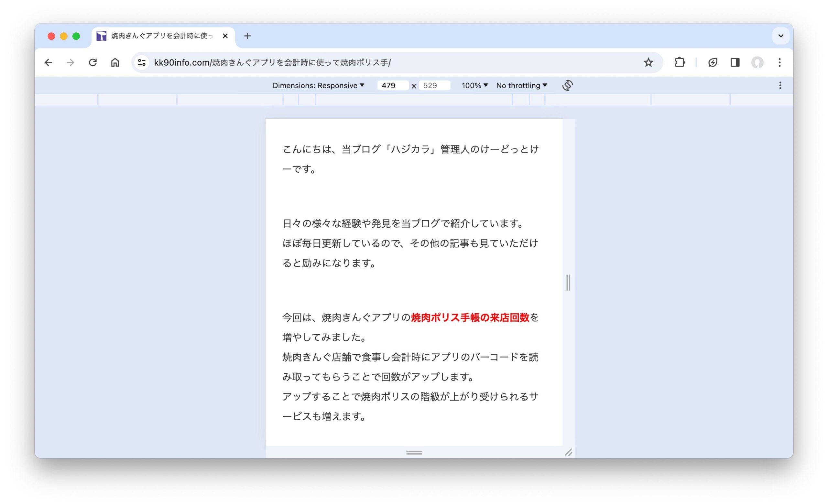828x504 pixels.
Task: Click the viewport height field 529
Action: coord(434,86)
